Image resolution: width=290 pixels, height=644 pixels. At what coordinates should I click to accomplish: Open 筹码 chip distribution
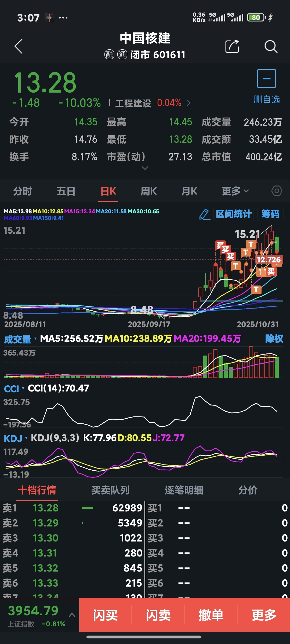tap(270, 214)
